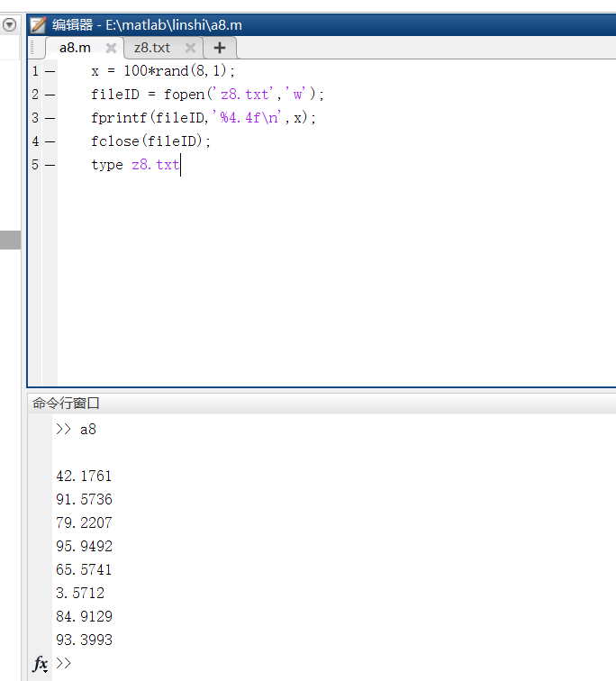Image resolution: width=616 pixels, height=681 pixels.
Task: Switch to the a8.m editor tab
Action: 75,48
